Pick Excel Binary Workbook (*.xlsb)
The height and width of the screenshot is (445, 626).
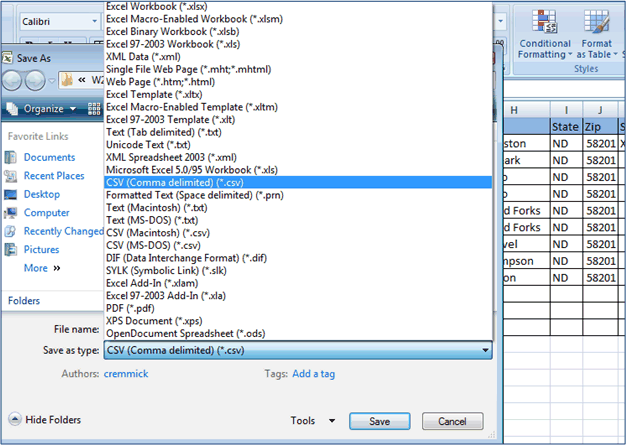(298, 32)
